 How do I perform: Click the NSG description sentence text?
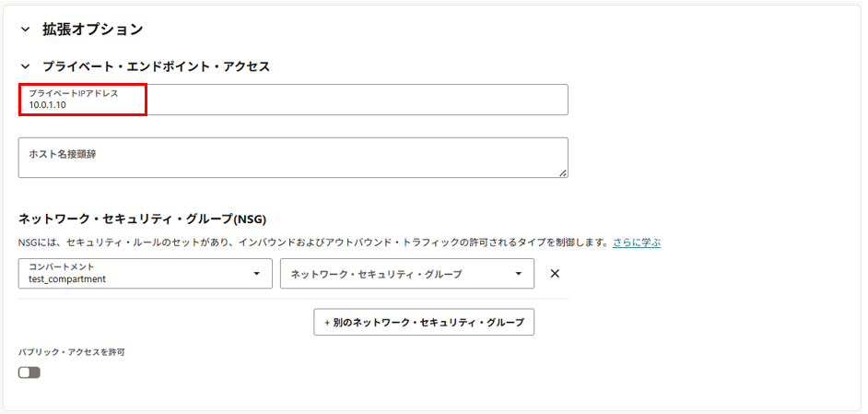tap(313, 242)
